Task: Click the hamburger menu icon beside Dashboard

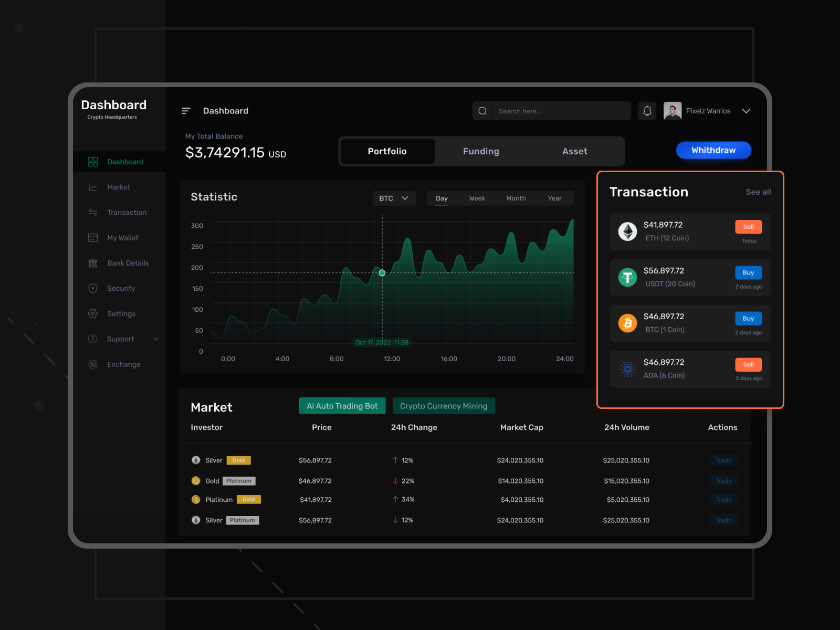Action: click(x=186, y=111)
